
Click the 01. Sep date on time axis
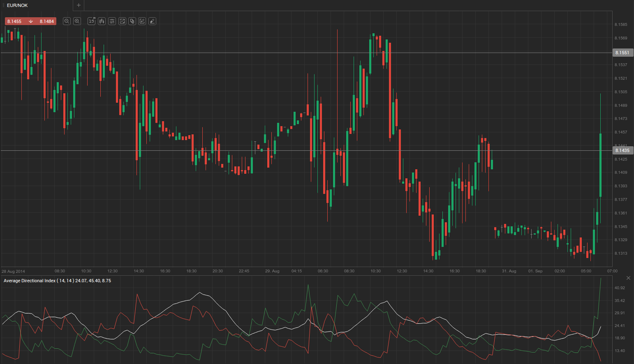coord(535,271)
